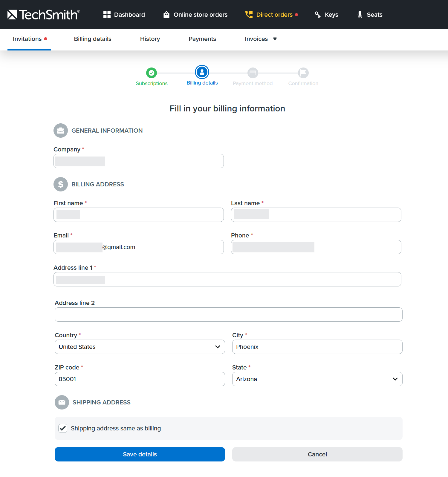The image size is (448, 477).
Task: Click the Save details button
Action: [x=140, y=454]
